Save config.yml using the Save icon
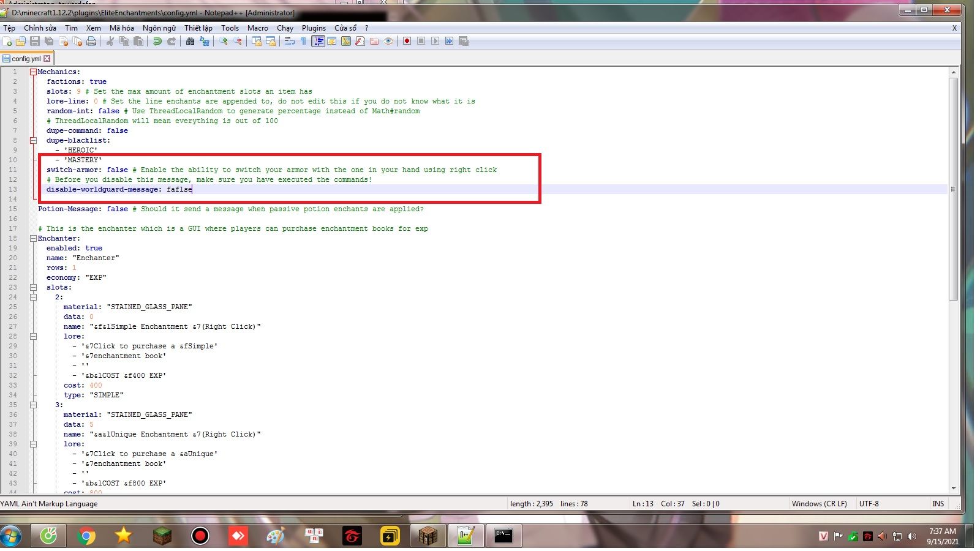980x551 pixels. (x=35, y=41)
